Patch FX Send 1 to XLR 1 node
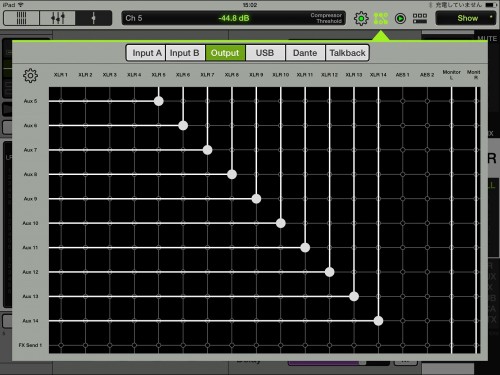This screenshot has height=375, width=500. click(x=61, y=345)
